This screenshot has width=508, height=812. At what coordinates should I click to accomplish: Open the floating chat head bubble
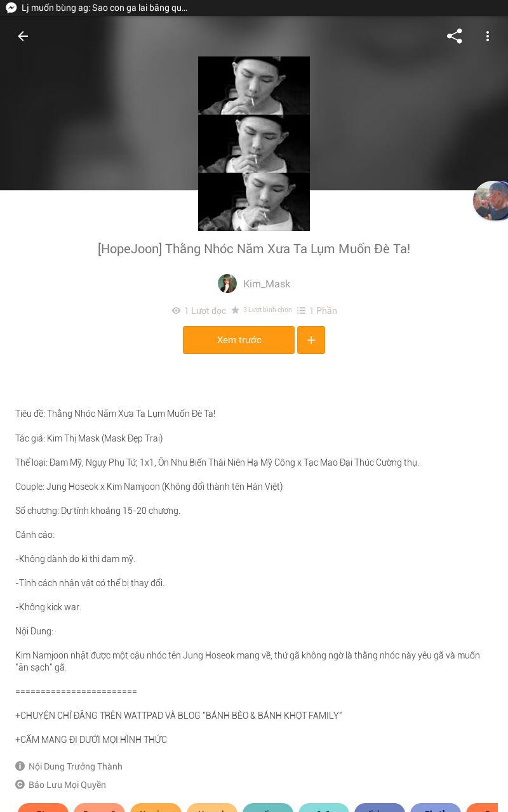[491, 201]
